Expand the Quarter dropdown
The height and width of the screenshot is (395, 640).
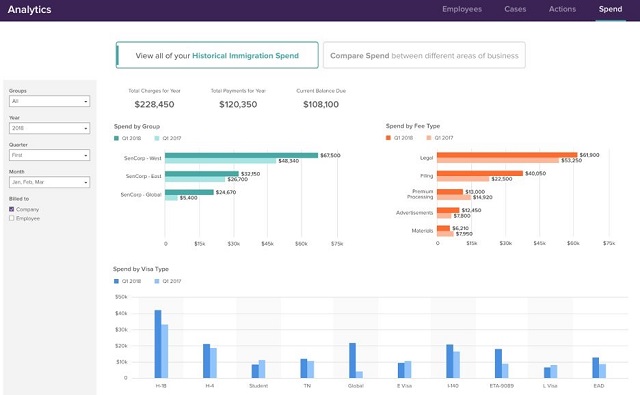(49, 155)
